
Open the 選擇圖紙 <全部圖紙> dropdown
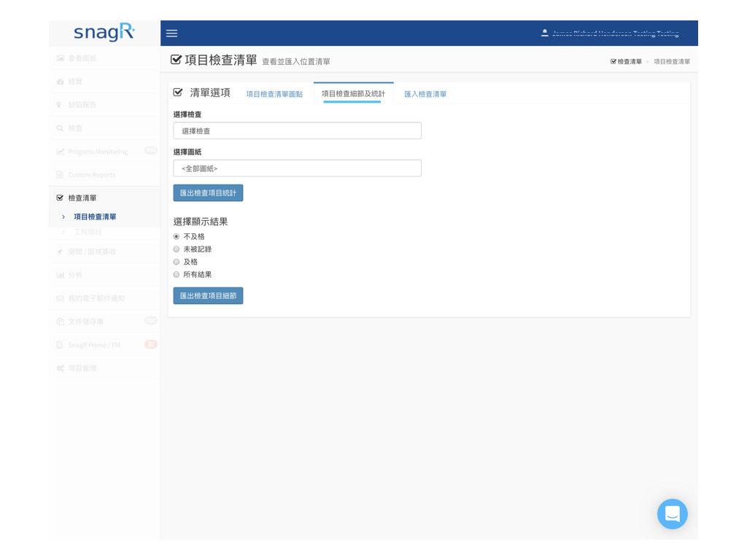pos(298,168)
